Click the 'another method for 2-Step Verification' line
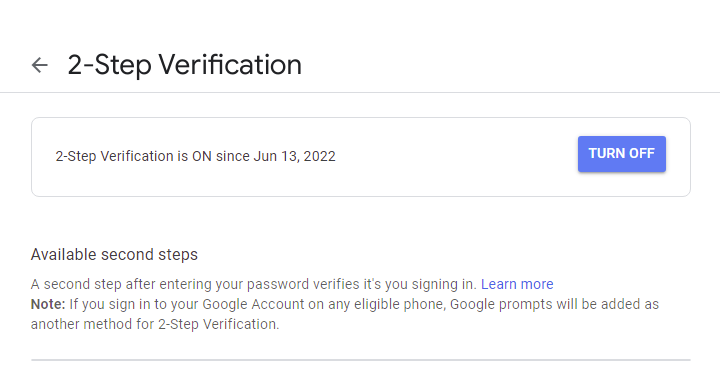 point(155,324)
